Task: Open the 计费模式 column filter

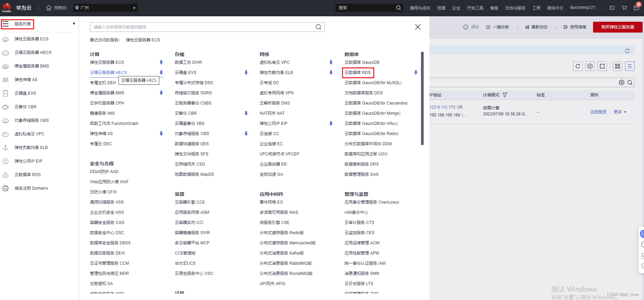Action: (x=505, y=95)
